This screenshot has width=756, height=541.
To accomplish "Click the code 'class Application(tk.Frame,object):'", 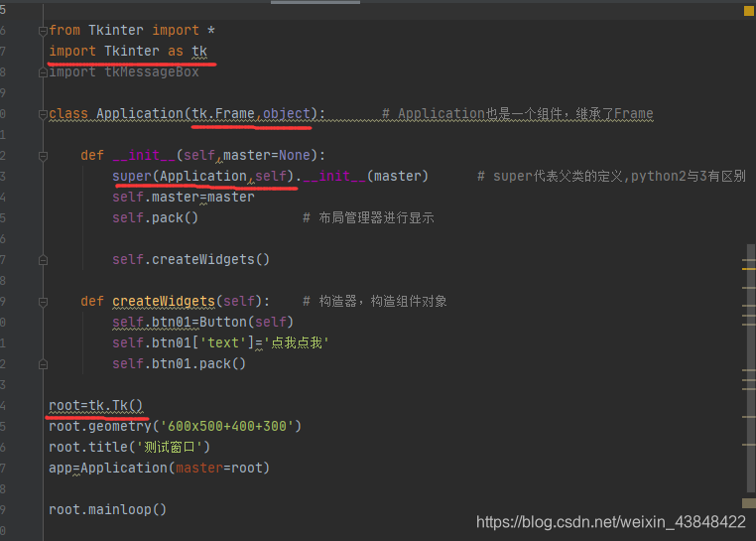I will 188,114.
